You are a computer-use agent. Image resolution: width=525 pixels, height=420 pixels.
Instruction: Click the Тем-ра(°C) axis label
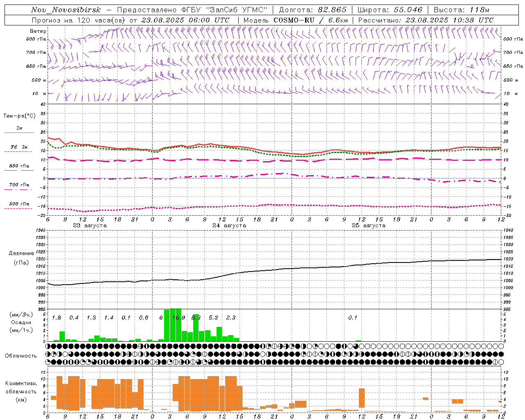pyautogui.click(x=19, y=116)
